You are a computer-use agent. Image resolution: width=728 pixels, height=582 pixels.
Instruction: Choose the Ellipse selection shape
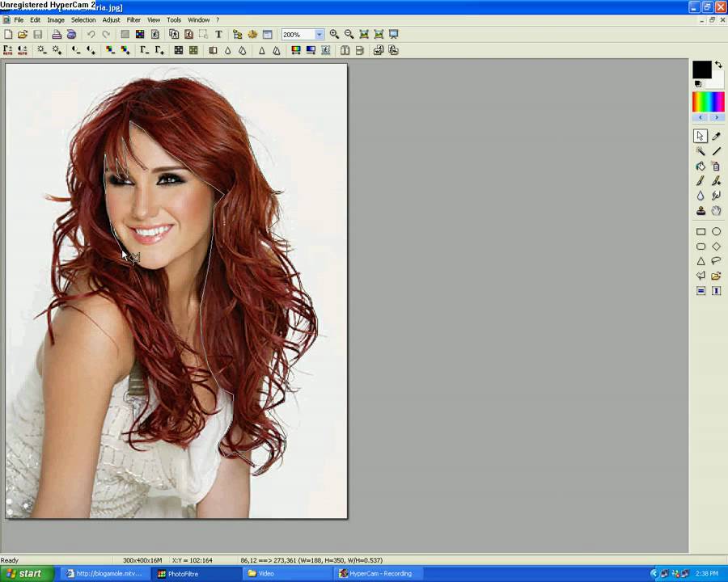716,231
